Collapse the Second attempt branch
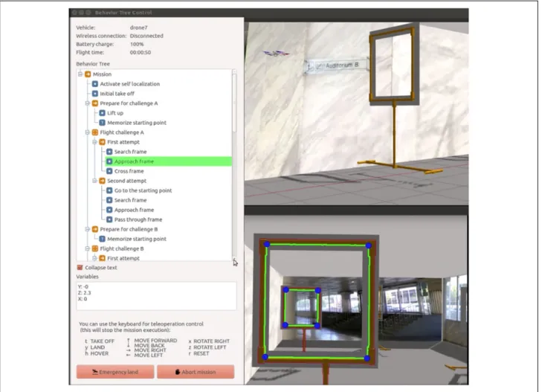Image resolution: width=542 pixels, height=392 pixels. pyautogui.click(x=94, y=181)
